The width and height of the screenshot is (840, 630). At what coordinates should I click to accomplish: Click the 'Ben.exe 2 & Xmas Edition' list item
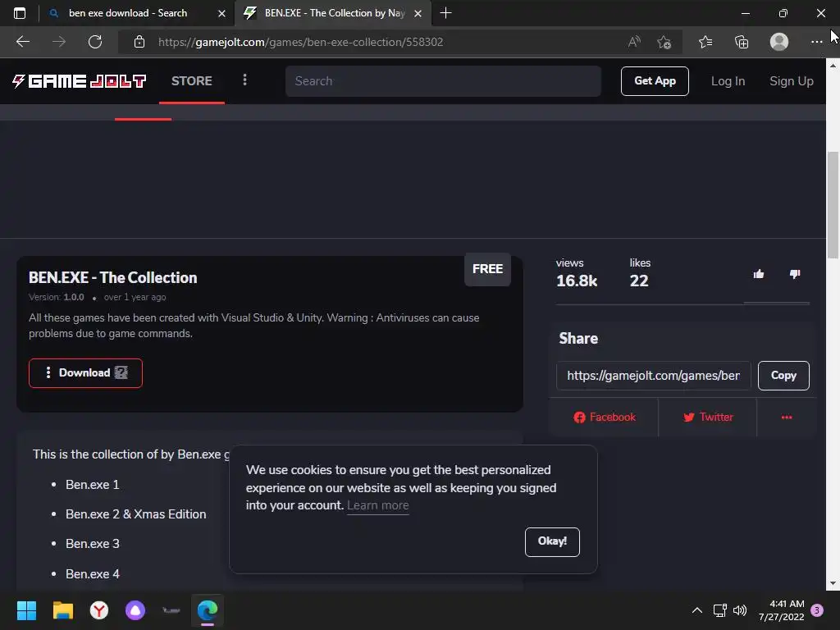click(x=135, y=514)
